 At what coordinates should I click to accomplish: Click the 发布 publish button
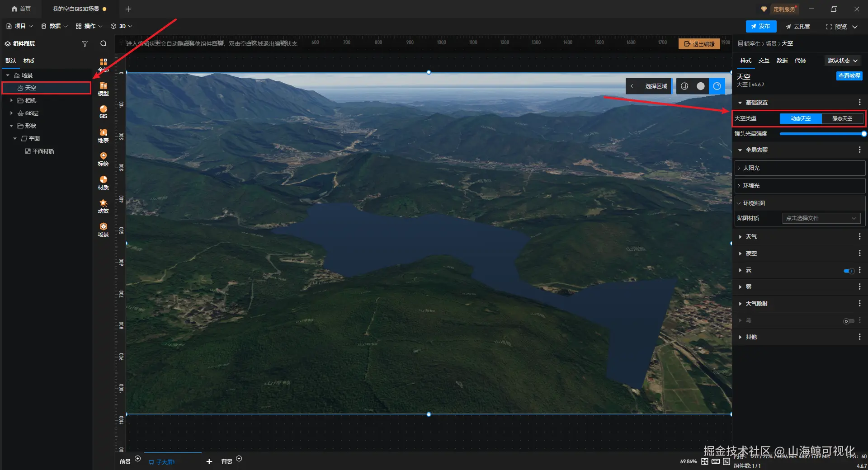(761, 26)
